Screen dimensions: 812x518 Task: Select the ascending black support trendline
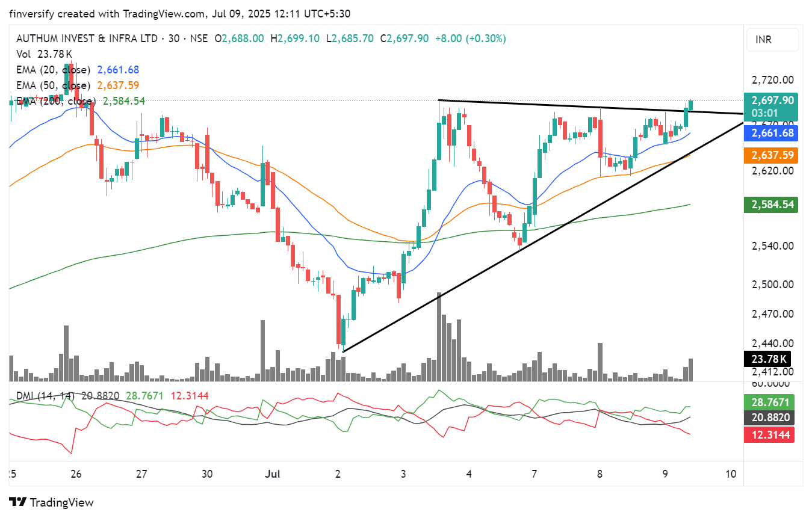543,237
